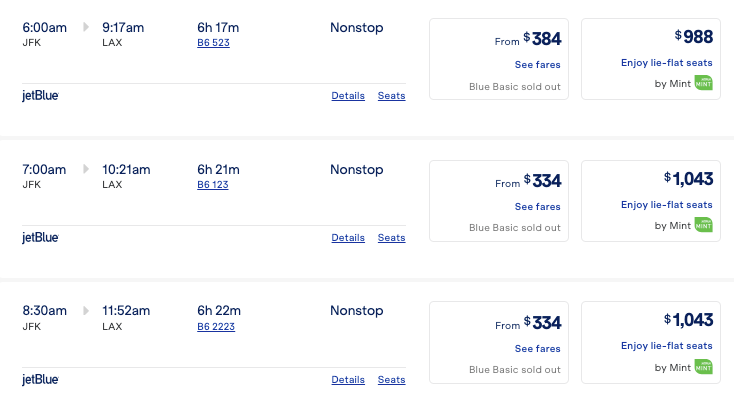
Task: Expand See fares for the 7:00am flight
Action: (537, 207)
